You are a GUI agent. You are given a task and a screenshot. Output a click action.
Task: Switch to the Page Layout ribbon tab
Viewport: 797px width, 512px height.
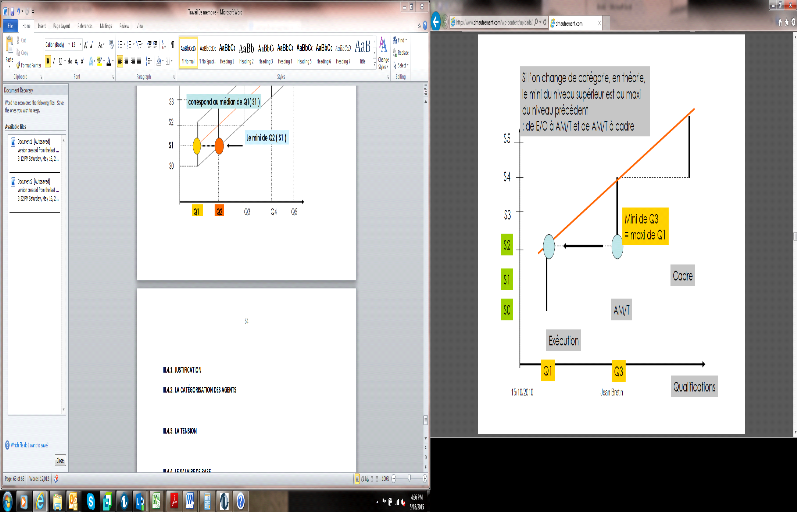[x=62, y=25]
